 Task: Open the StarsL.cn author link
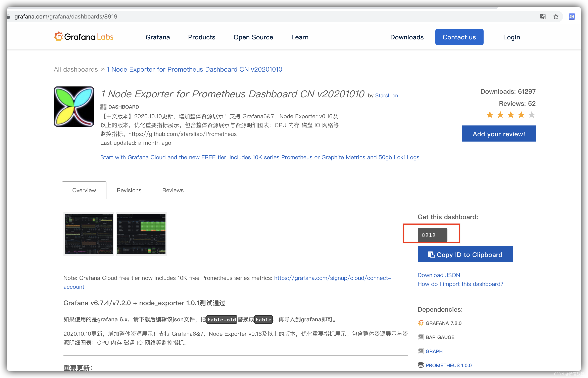click(387, 96)
